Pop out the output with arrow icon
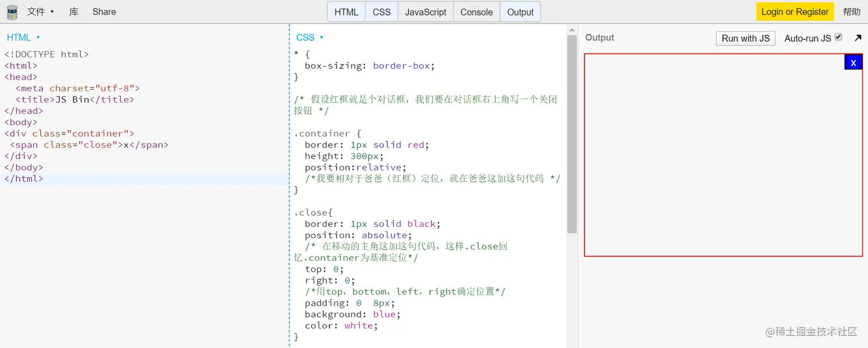868x348 pixels. point(858,38)
